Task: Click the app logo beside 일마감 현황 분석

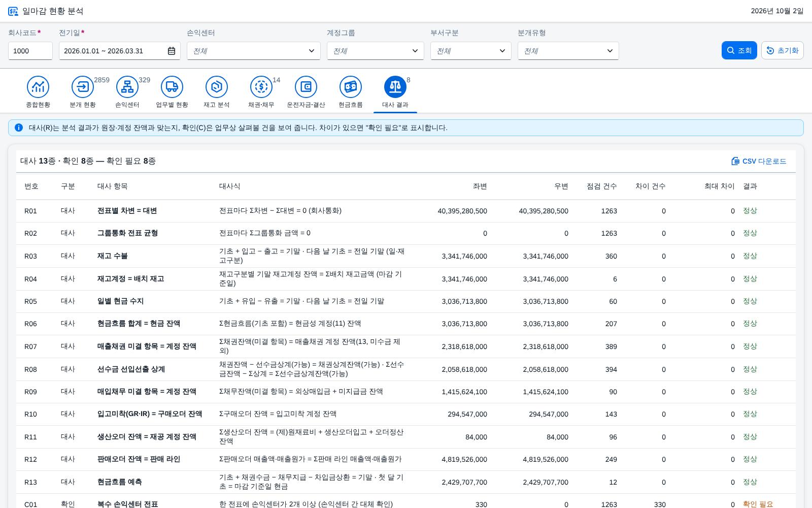Action: tap(13, 11)
